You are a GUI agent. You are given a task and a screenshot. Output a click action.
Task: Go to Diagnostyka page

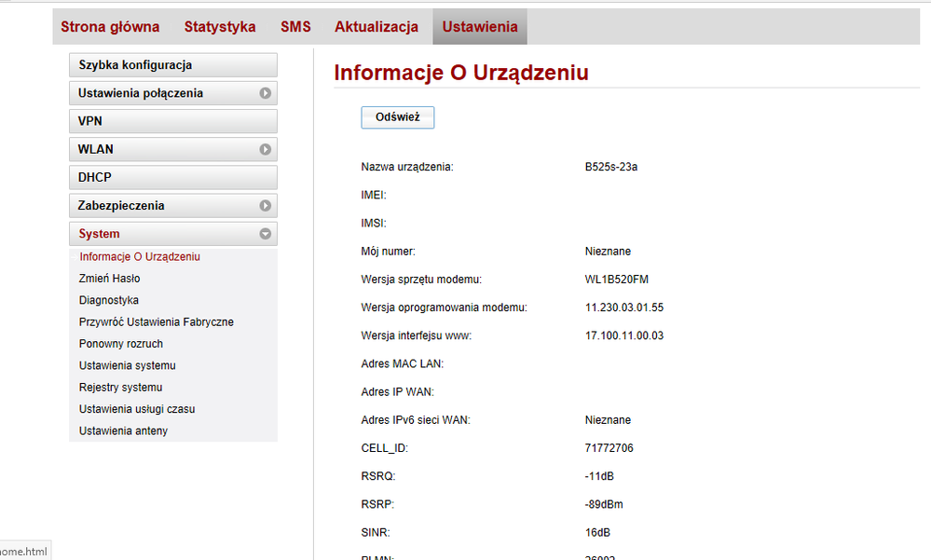[109, 300]
